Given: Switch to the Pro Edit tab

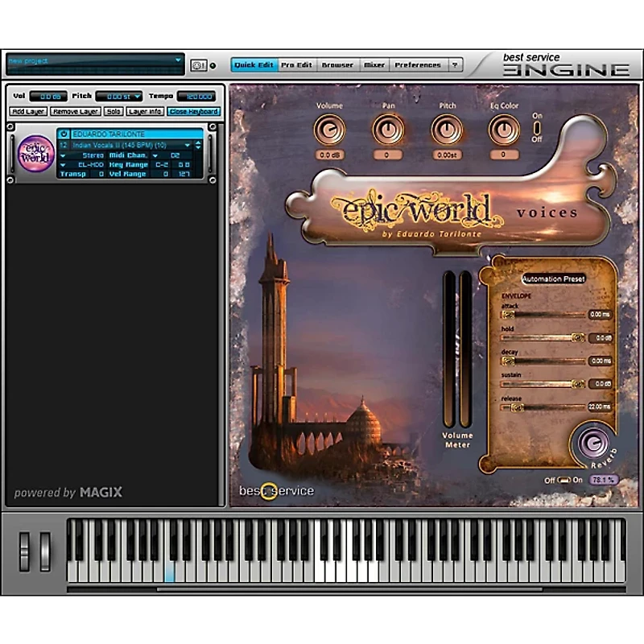Looking at the screenshot, I should pos(296,65).
